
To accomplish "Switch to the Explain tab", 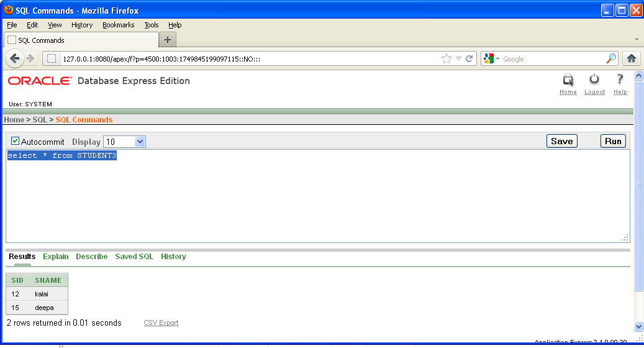I will coord(55,257).
